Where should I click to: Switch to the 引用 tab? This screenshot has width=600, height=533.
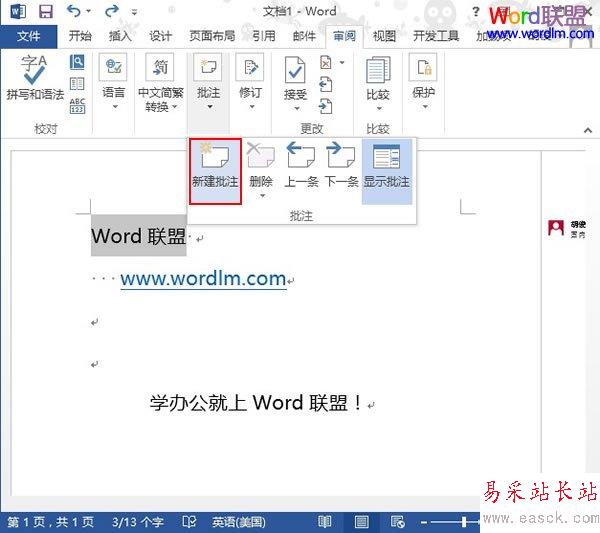(264, 36)
